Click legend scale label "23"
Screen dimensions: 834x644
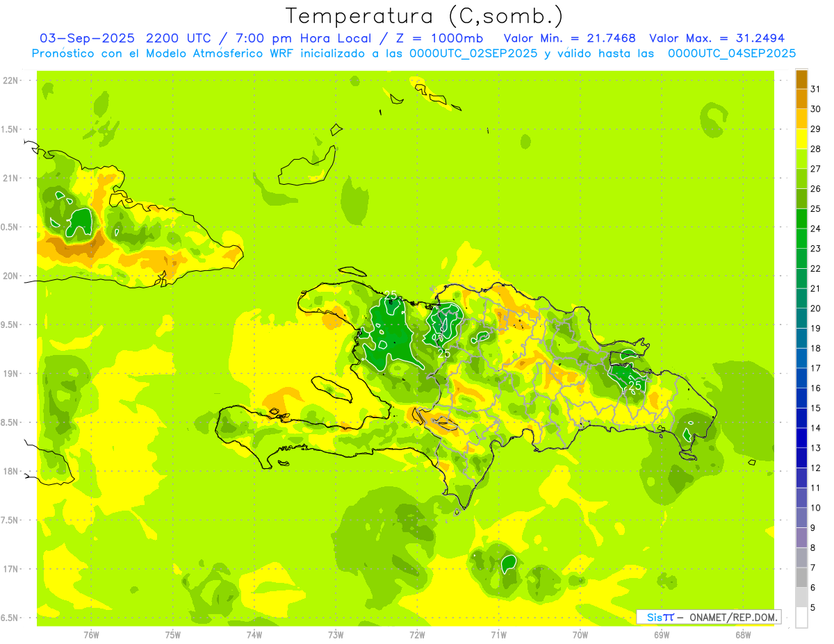(816, 249)
